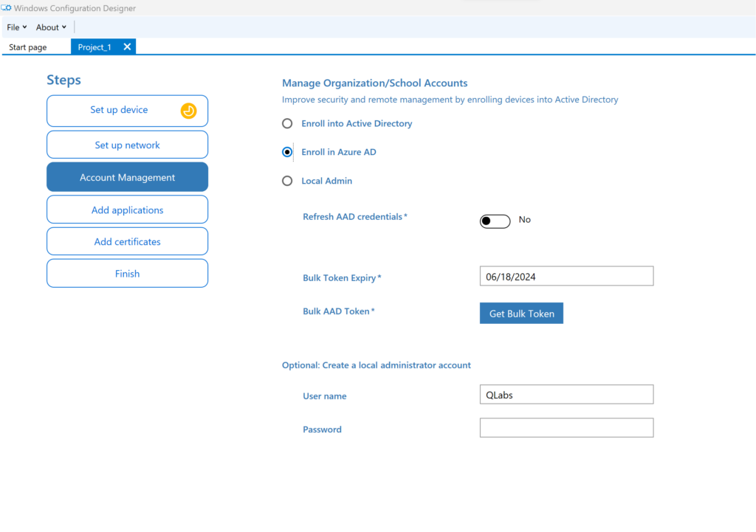Screen dimensions: 756x532
Task: Select the Local Admin radio button
Action: tap(287, 181)
